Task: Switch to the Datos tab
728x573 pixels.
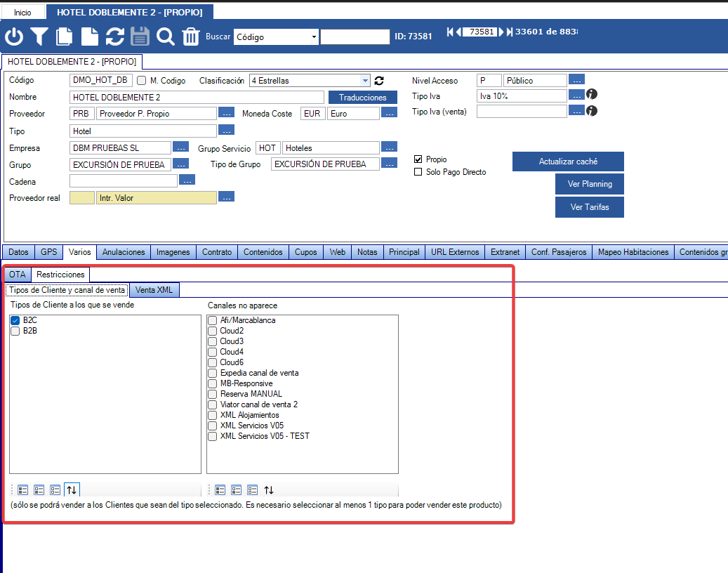Action: tap(18, 252)
